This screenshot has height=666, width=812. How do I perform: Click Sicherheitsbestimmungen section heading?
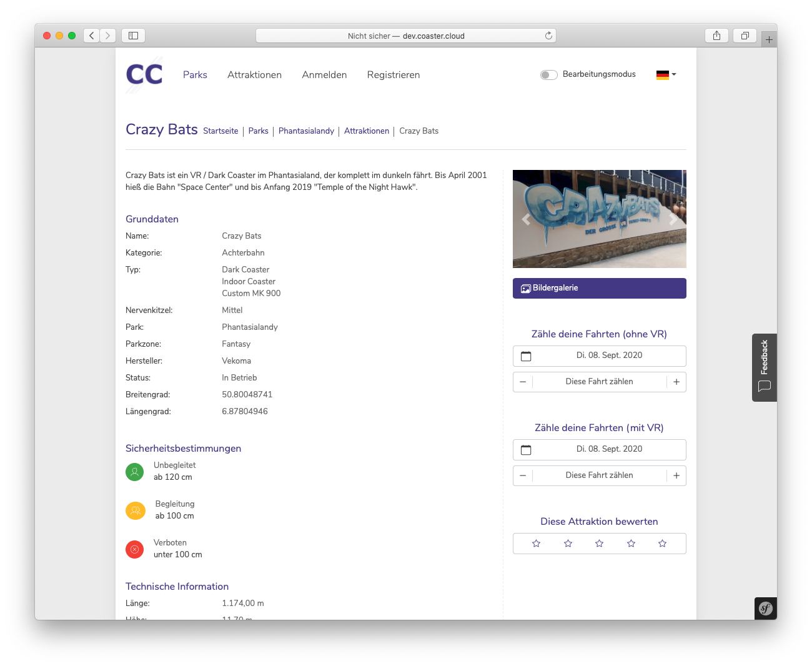[183, 449]
